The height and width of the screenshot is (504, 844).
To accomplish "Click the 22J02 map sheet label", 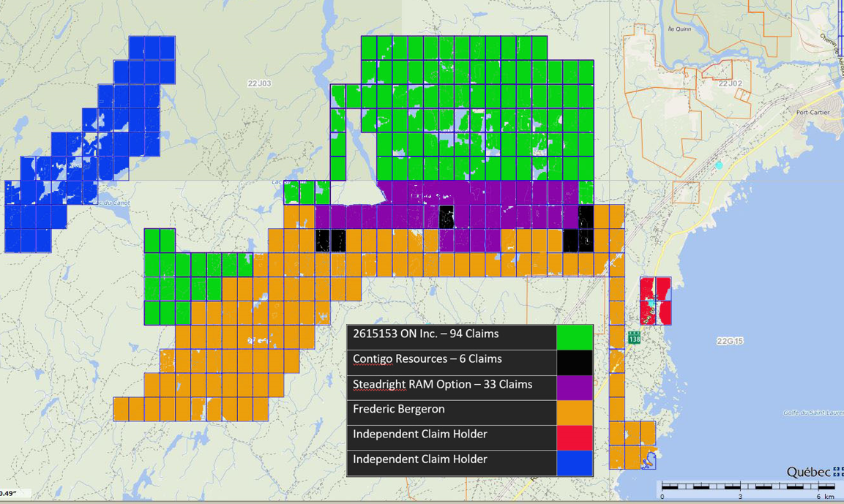I will [x=730, y=83].
